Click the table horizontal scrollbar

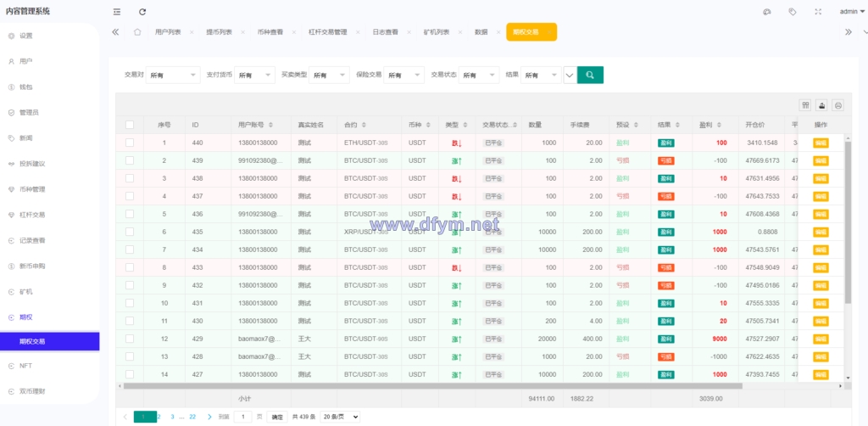[x=432, y=385]
